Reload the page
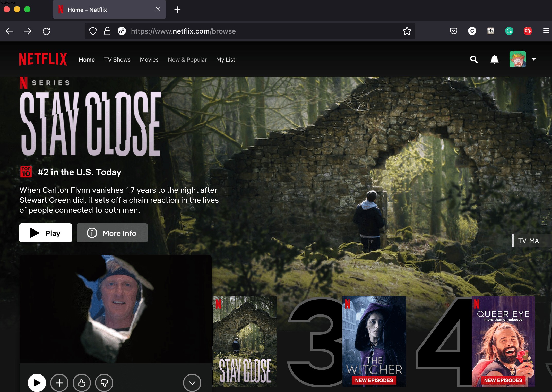This screenshot has height=392, width=552. pyautogui.click(x=46, y=31)
